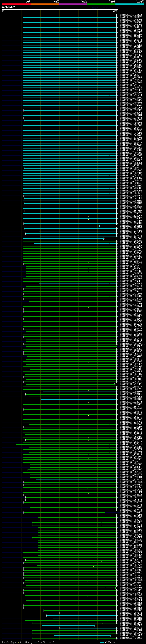Click the =100char. scale legend
Screen dimensions: 146x644
[x=108, y=642]
